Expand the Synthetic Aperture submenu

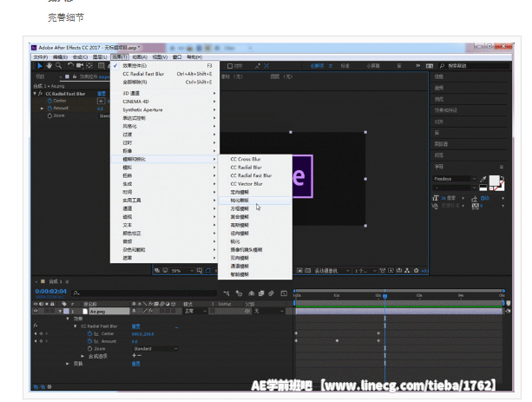(x=165, y=109)
